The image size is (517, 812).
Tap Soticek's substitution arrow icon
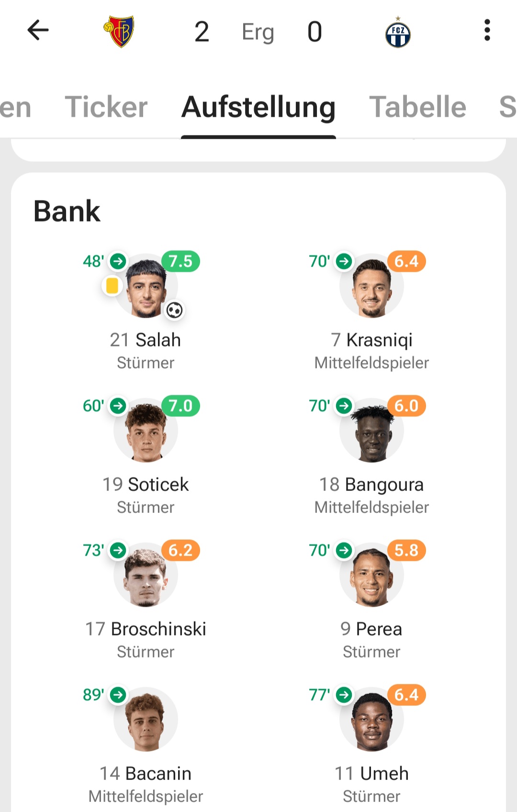click(118, 406)
